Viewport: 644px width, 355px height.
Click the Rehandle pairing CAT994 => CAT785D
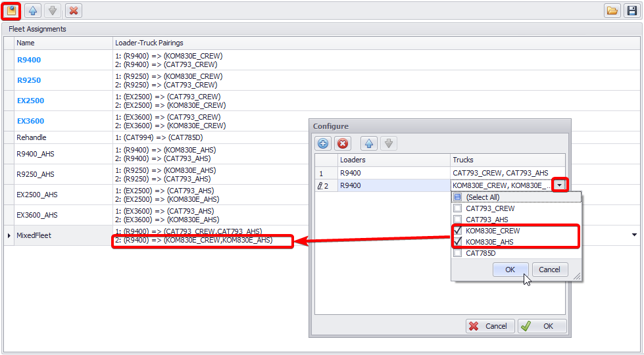click(159, 137)
